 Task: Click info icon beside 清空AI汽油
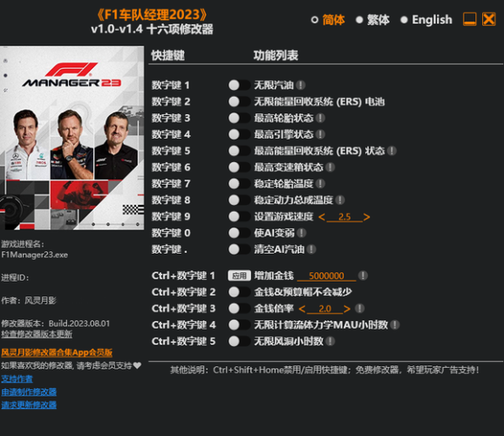click(x=311, y=249)
